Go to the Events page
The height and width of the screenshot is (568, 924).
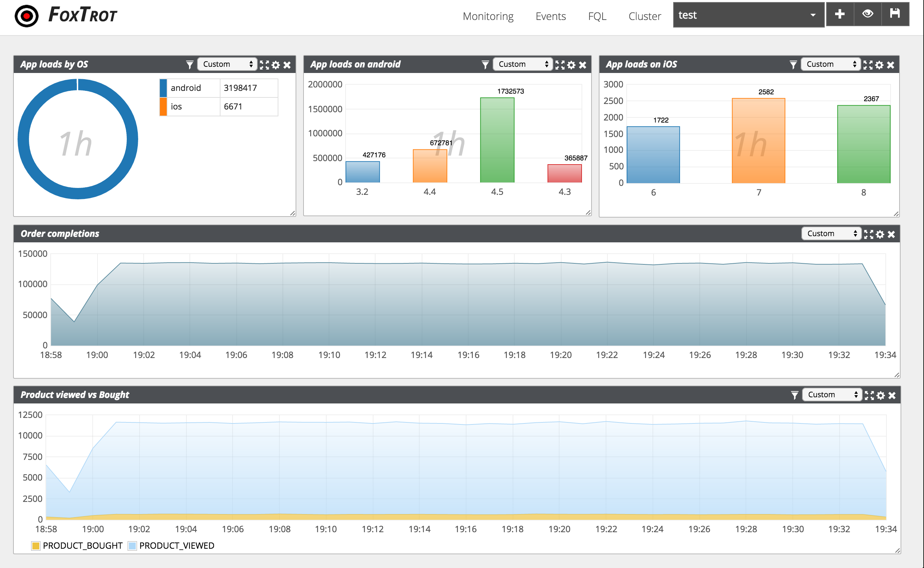pyautogui.click(x=550, y=16)
